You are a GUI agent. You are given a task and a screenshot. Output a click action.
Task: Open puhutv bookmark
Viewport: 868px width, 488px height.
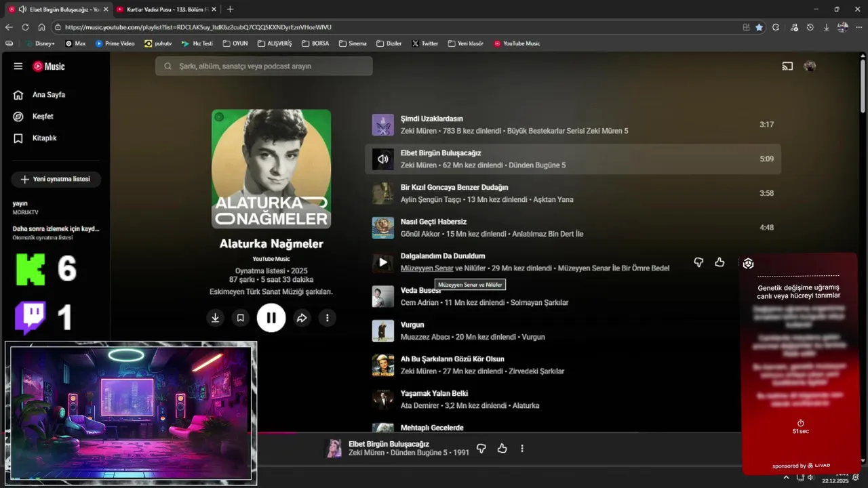tap(158, 43)
